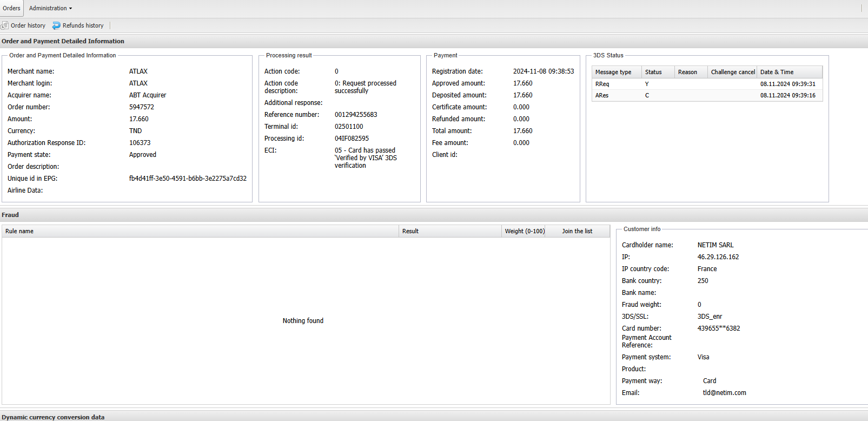Click the Challenge cancel column header
This screenshot has width=868, height=421.
[732, 72]
